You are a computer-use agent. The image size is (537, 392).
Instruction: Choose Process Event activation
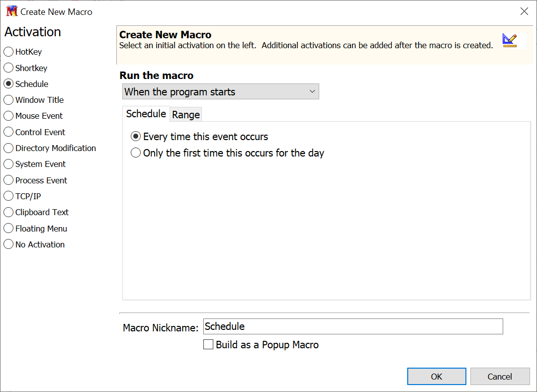(8, 180)
